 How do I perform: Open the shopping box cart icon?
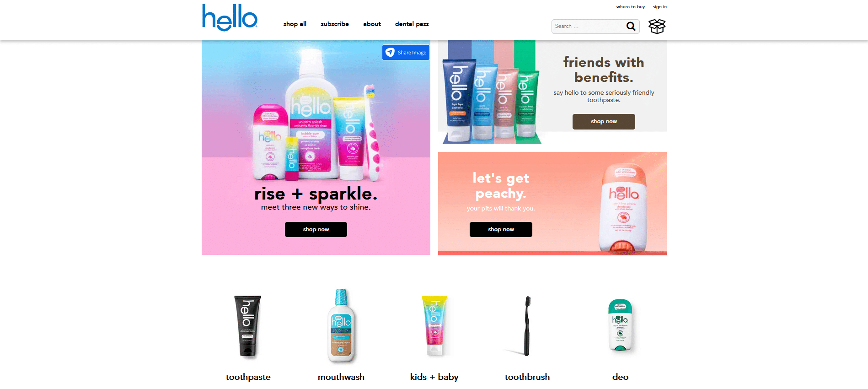[x=657, y=27]
